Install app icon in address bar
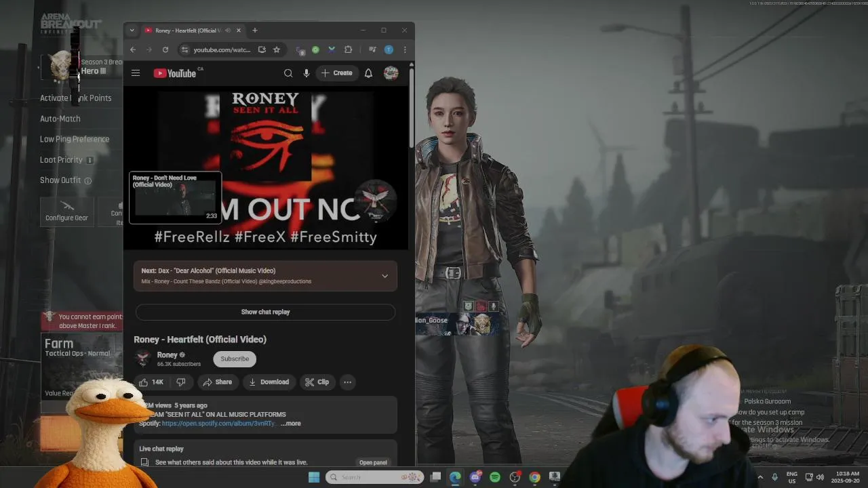 point(262,49)
